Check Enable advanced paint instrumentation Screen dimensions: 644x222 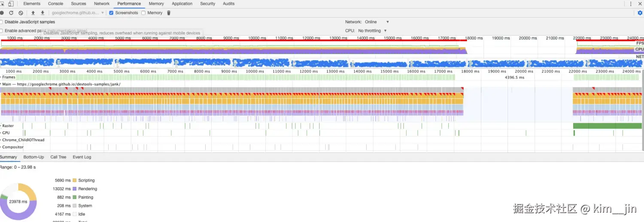(x=1, y=31)
